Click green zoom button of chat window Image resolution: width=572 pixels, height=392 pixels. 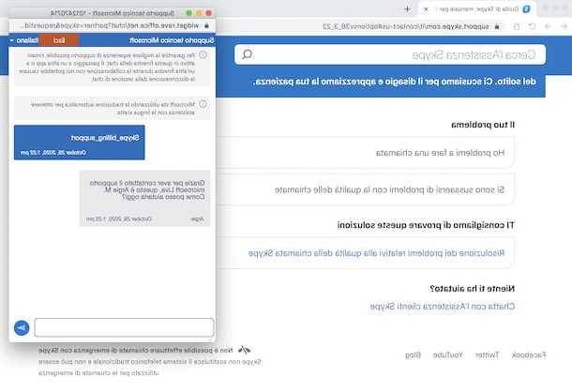tap(189, 13)
